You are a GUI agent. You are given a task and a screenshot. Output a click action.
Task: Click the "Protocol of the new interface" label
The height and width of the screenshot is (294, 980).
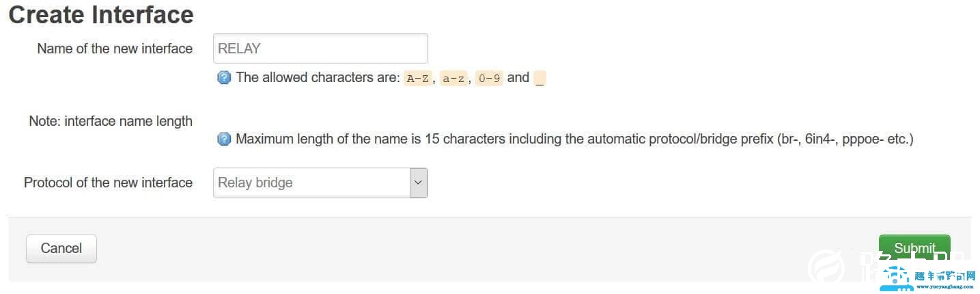[x=108, y=183]
